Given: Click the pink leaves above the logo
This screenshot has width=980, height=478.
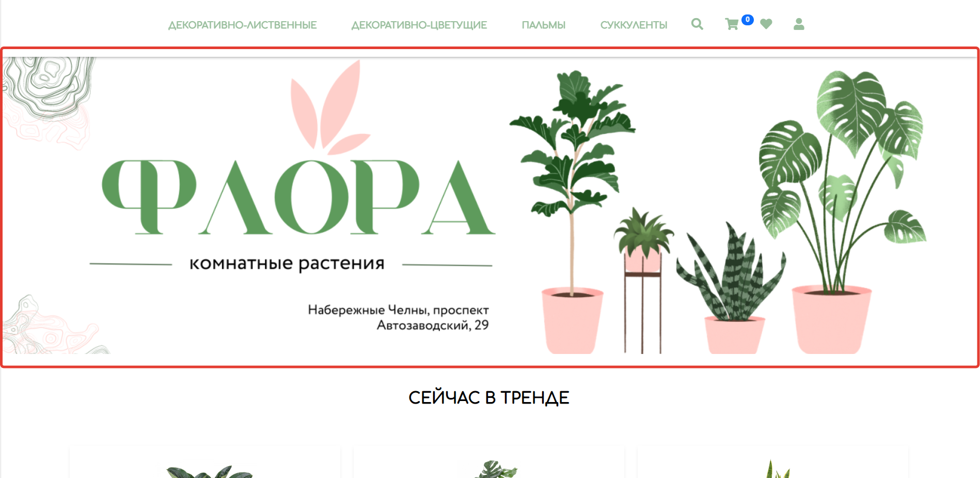Looking at the screenshot, I should click(x=329, y=106).
